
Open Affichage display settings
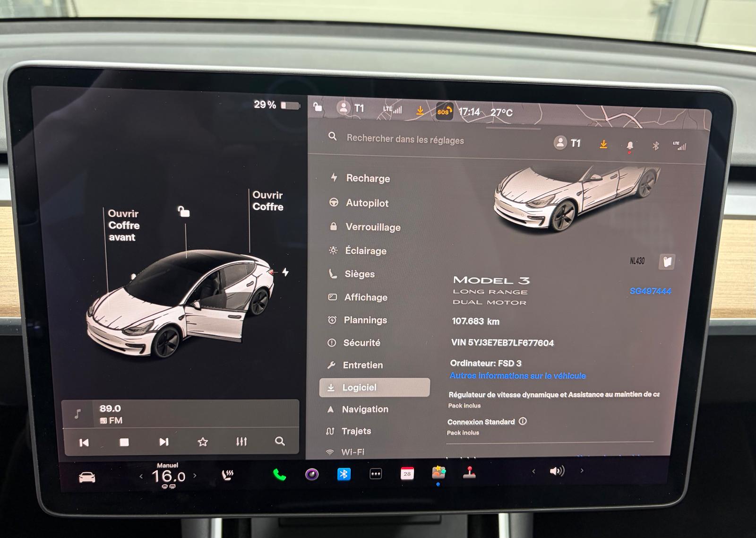pos(358,297)
